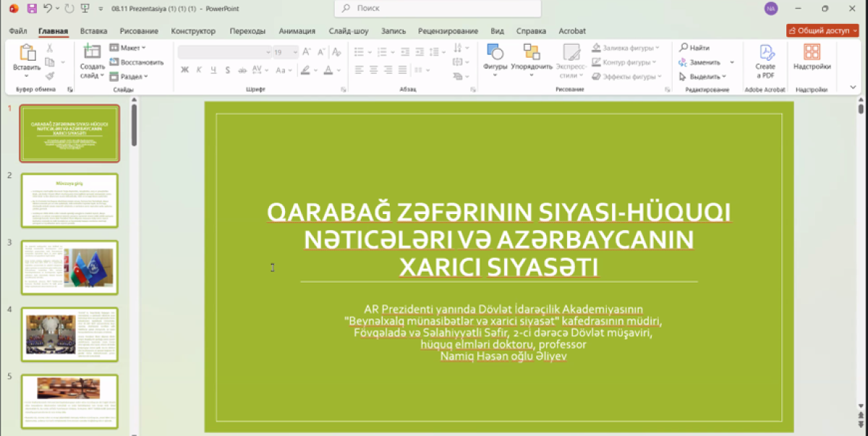Expand the font size 19 dropdown

coord(294,52)
